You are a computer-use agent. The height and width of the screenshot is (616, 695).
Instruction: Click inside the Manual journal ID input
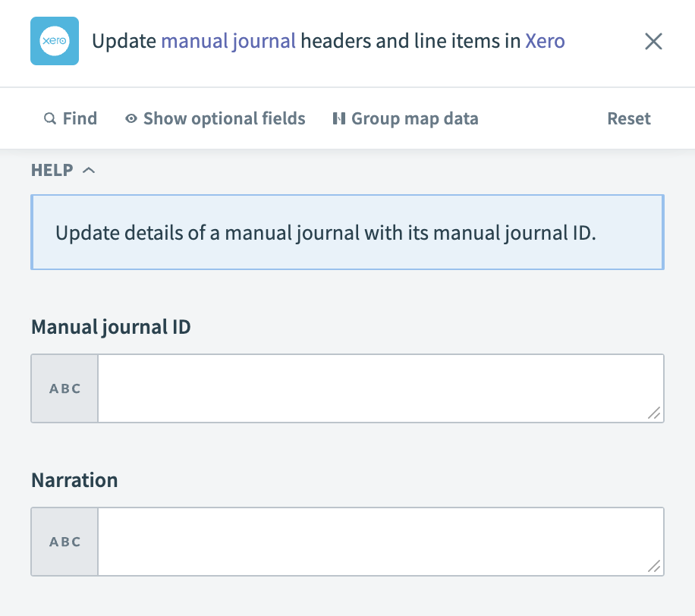click(x=379, y=388)
